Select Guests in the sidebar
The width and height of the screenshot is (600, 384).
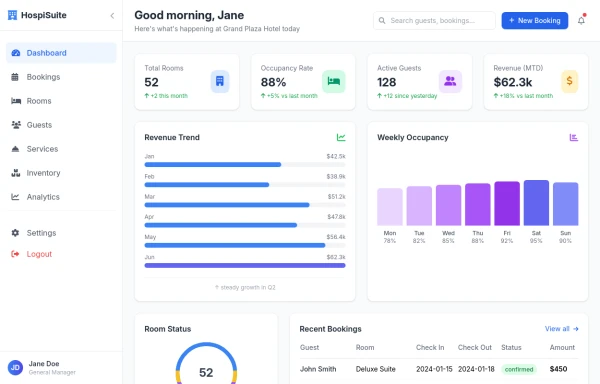tap(61, 125)
